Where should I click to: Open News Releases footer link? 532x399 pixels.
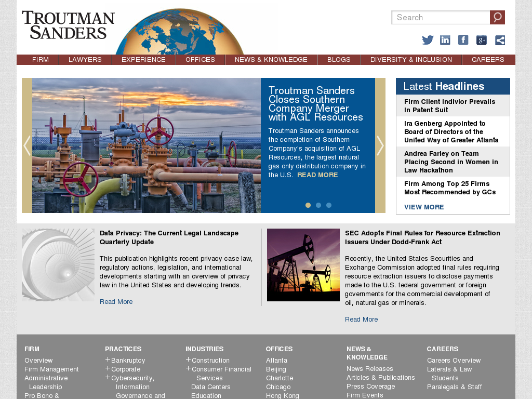[x=370, y=368]
